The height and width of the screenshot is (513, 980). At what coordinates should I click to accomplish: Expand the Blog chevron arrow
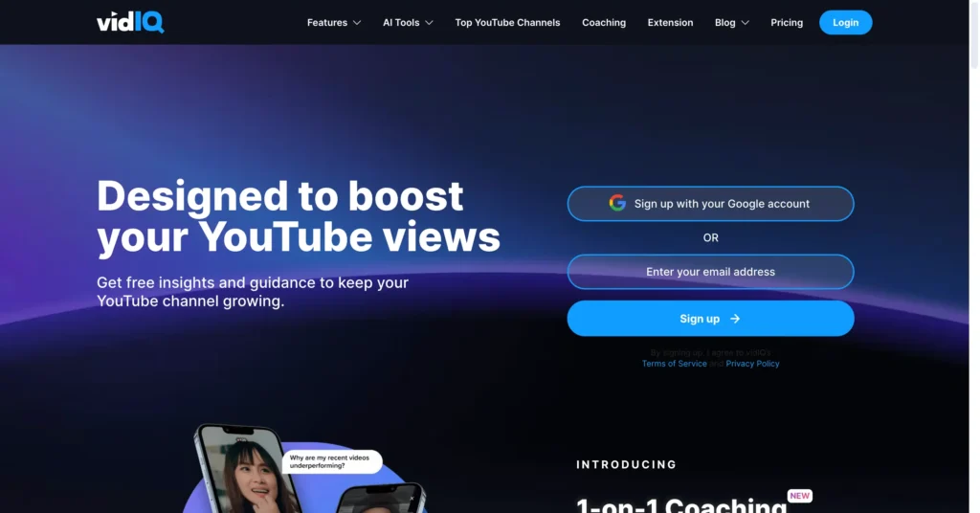(745, 23)
